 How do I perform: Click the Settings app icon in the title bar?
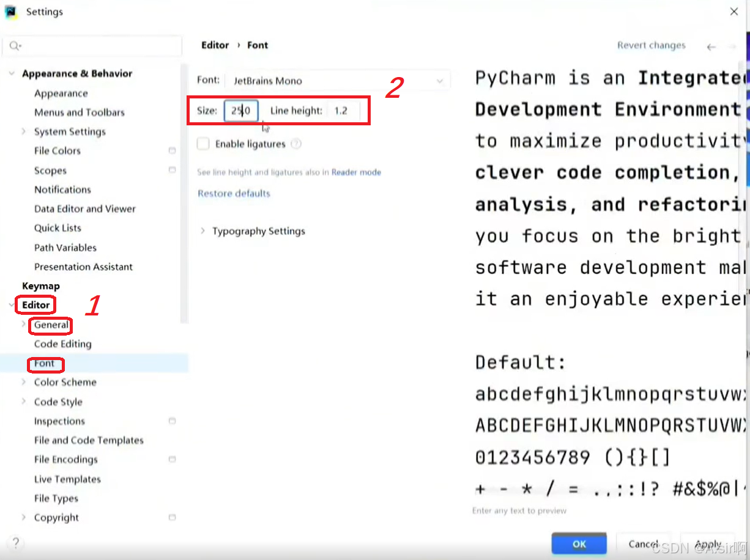[11, 12]
